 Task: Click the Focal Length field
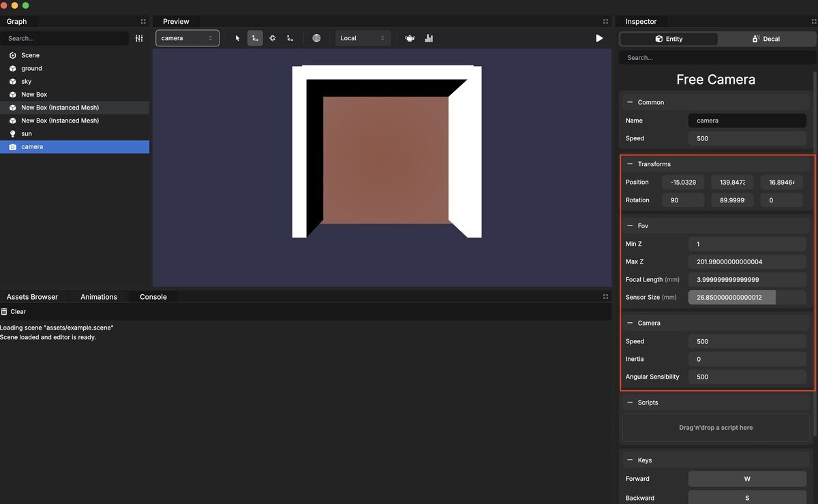click(x=747, y=280)
